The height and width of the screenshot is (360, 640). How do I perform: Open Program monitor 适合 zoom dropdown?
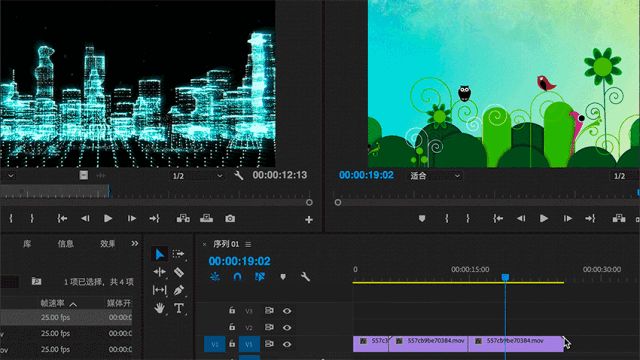[435, 176]
